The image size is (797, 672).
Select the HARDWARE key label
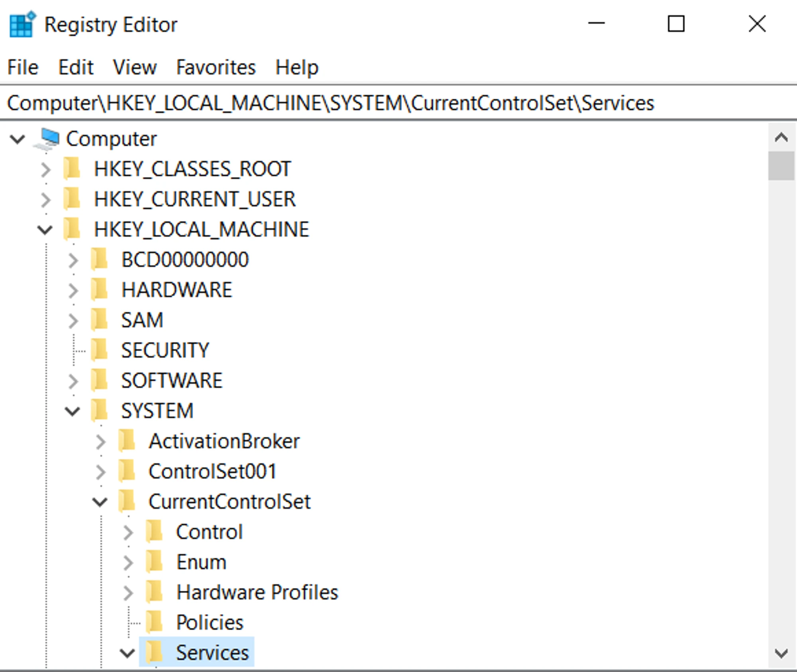pyautogui.click(x=177, y=290)
